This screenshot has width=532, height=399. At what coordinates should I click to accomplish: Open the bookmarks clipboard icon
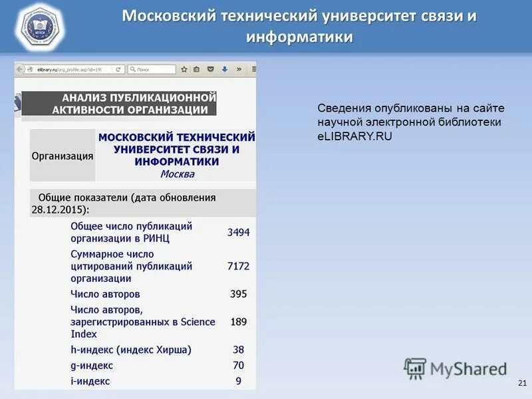[x=197, y=68]
